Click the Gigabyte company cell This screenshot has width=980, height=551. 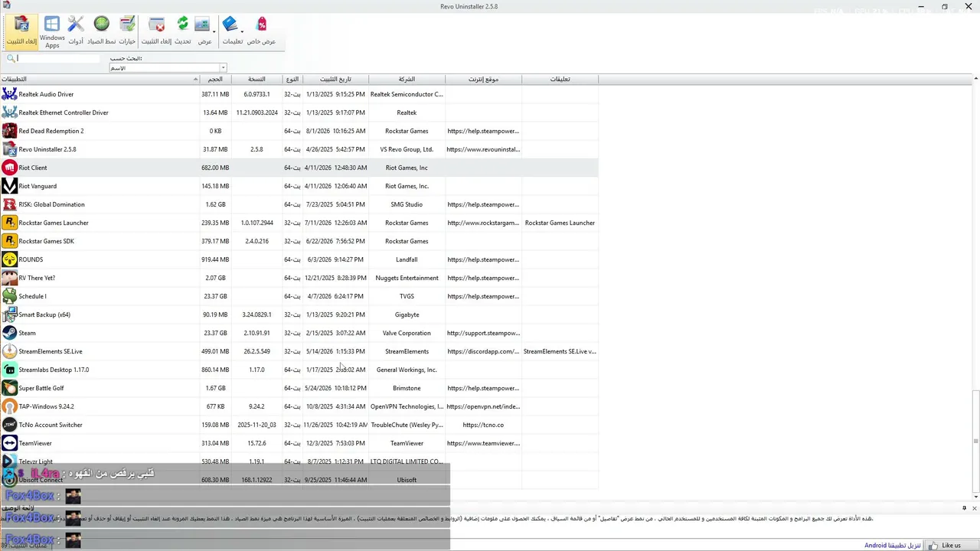click(x=407, y=315)
